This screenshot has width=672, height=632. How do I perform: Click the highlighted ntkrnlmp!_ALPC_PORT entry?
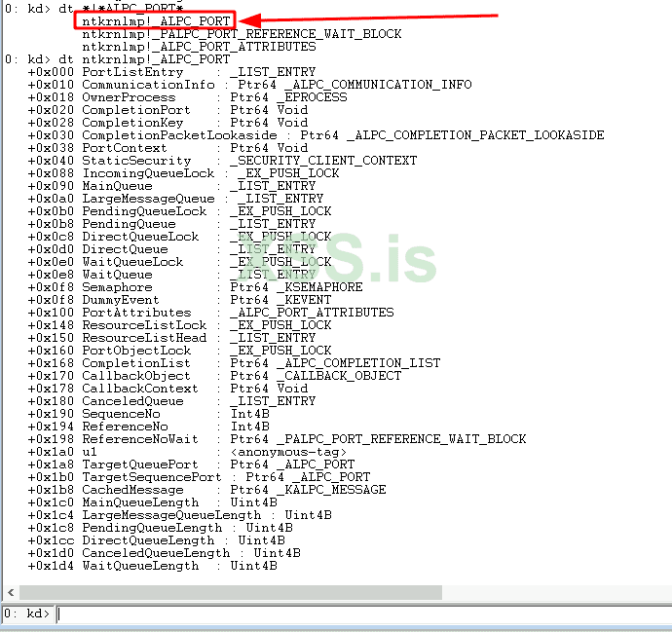point(156,21)
